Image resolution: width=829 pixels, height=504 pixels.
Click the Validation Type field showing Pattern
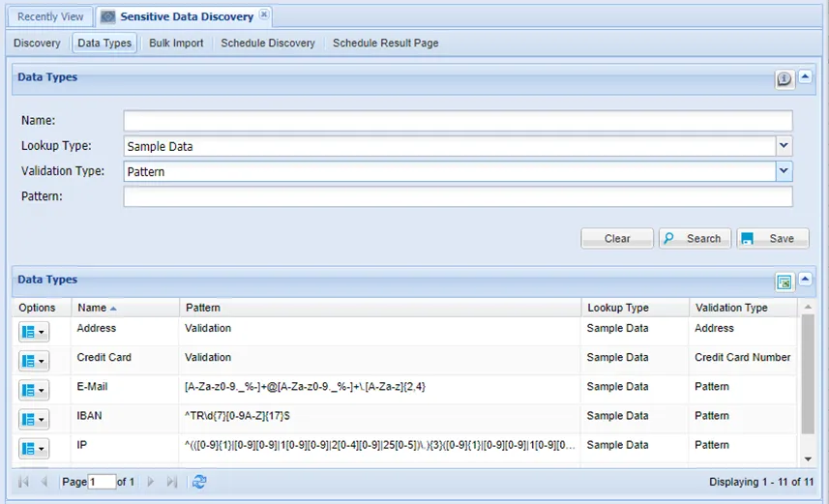(x=450, y=171)
